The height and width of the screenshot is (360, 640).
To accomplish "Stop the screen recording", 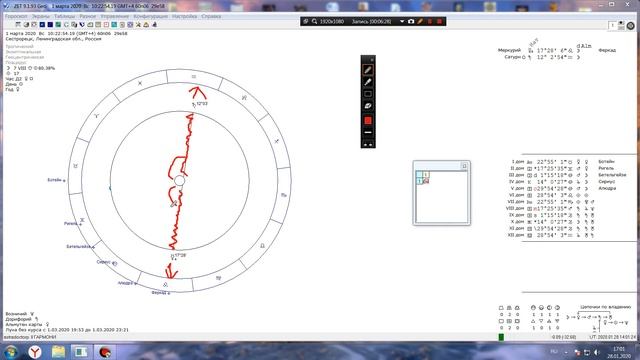I will coord(440,21).
